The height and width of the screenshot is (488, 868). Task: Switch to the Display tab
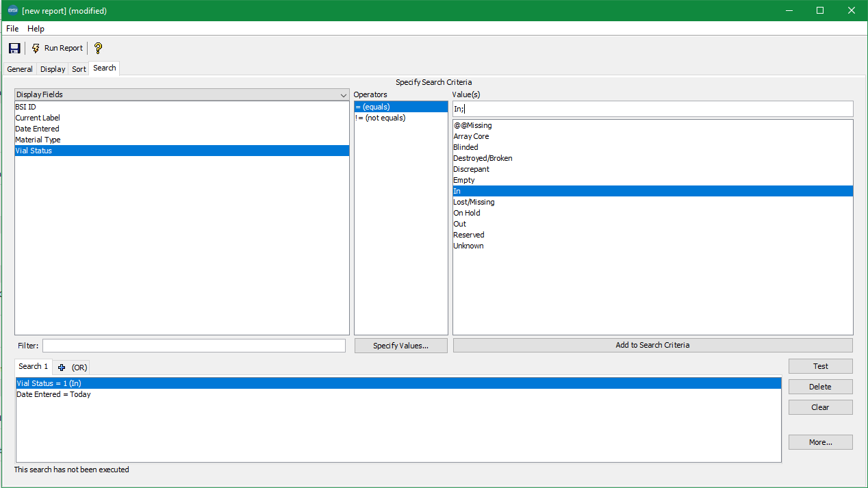[x=53, y=69]
